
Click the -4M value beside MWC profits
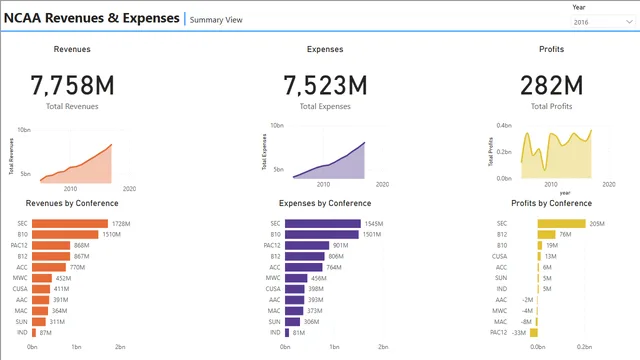click(527, 311)
